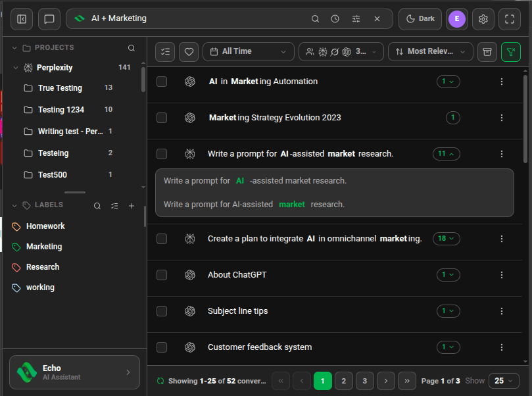This screenshot has height=396, width=532.
Task: Collapse the Perplexity project tree
Action: click(16, 68)
